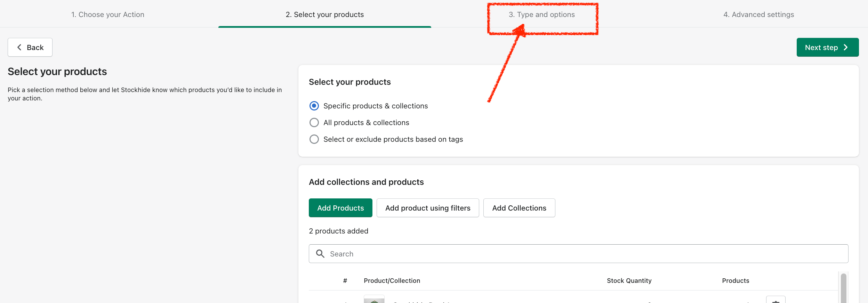The width and height of the screenshot is (868, 303).
Task: Open the 3. Type and options tab
Action: 541,15
